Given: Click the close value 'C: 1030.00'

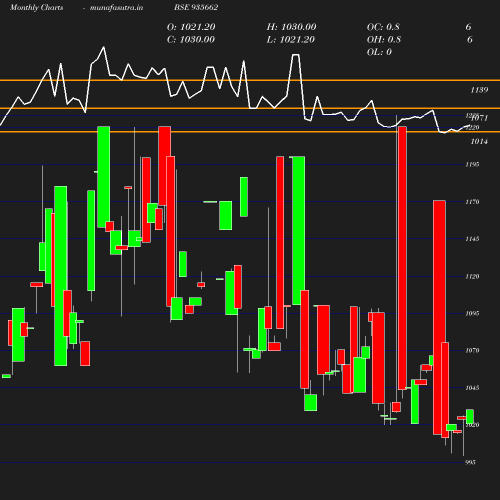Looking at the screenshot, I should tap(191, 40).
